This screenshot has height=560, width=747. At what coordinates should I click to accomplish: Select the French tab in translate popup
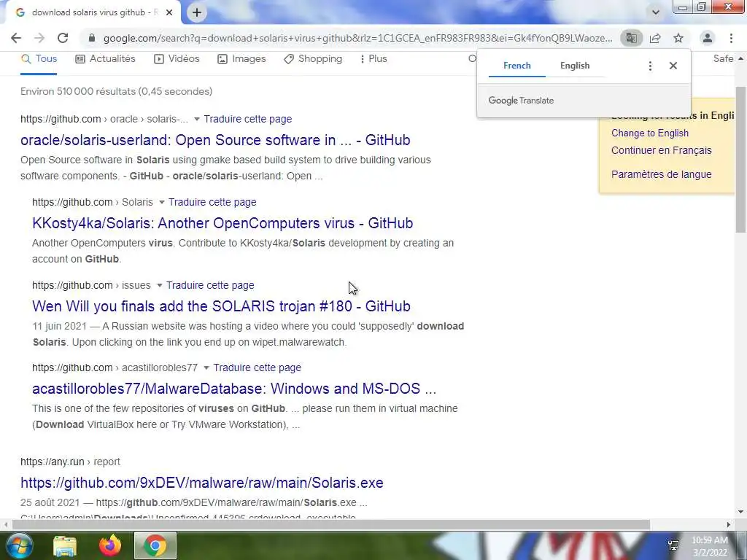(517, 66)
